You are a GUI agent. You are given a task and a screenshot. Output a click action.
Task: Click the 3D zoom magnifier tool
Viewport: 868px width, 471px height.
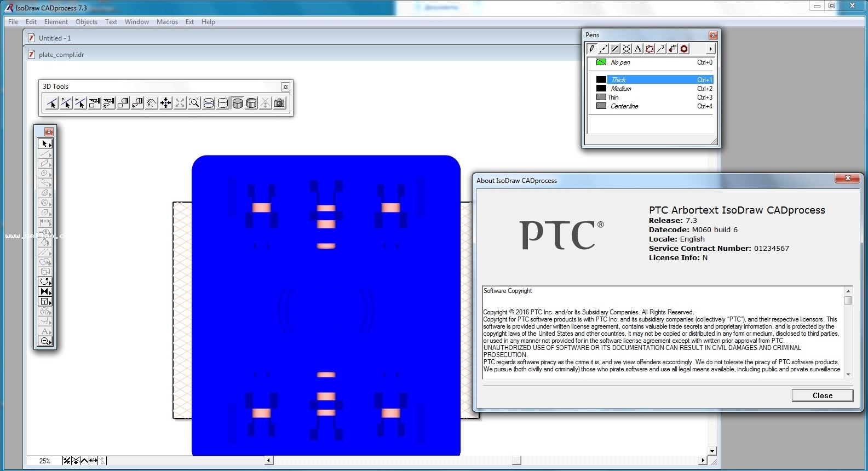(x=194, y=103)
